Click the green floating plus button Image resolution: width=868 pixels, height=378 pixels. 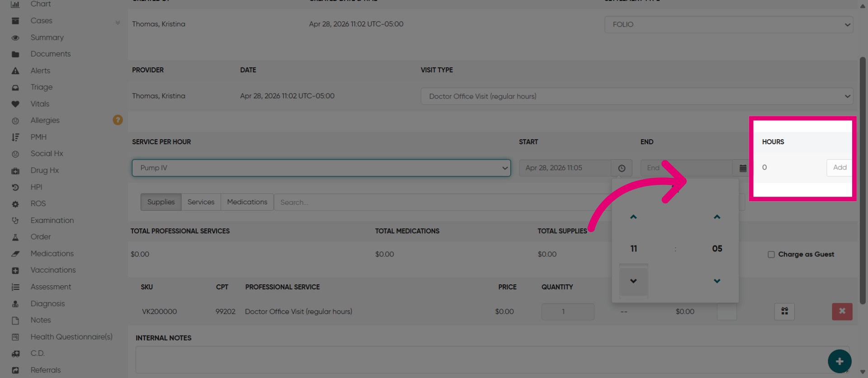click(840, 361)
